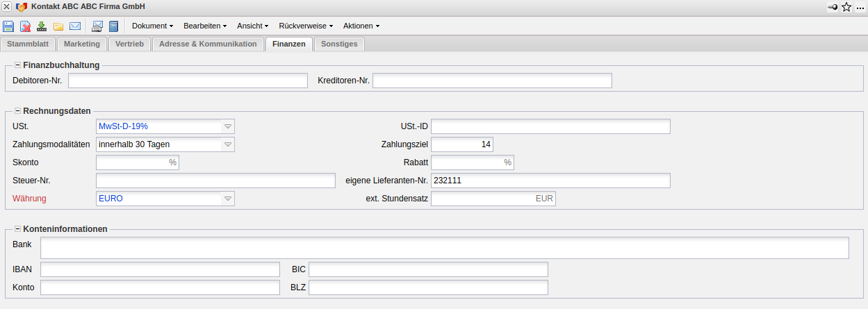Click the blue floppy disk save icon

click(8, 26)
